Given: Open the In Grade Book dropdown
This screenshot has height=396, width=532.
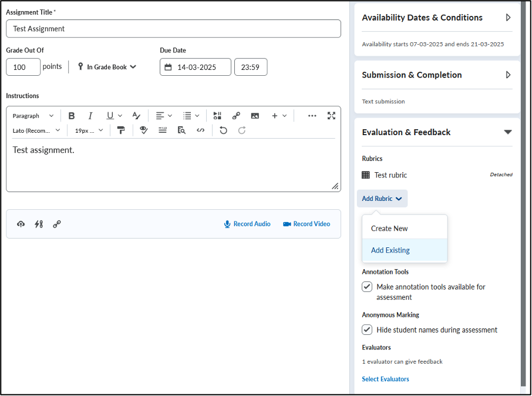Looking at the screenshot, I should coord(107,67).
